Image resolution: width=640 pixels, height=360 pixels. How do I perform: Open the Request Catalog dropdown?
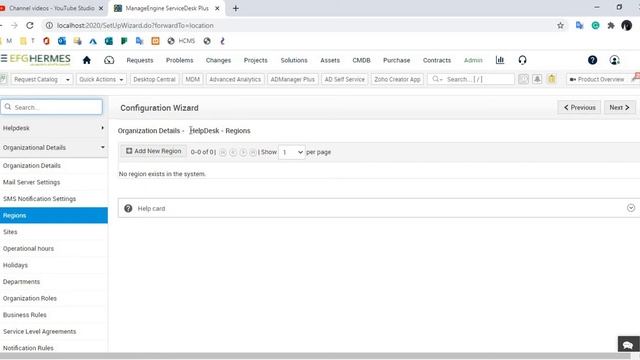pos(42,79)
